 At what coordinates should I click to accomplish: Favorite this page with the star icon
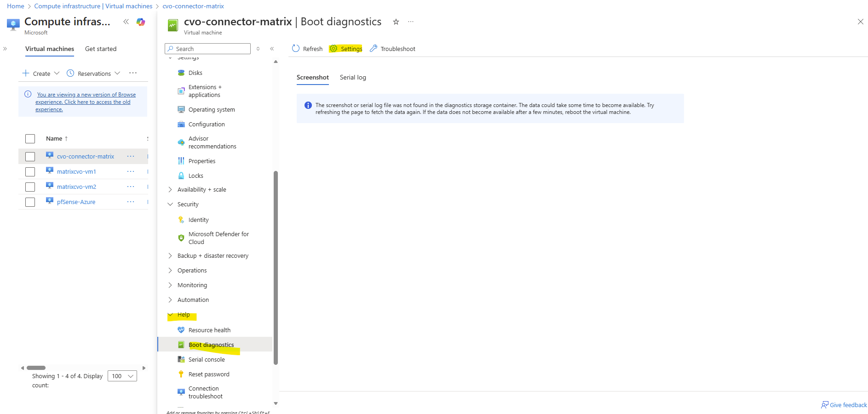coord(396,22)
